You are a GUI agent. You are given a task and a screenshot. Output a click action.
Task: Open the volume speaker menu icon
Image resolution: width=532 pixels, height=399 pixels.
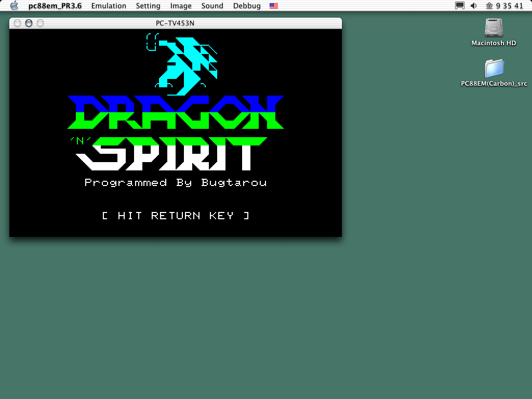(474, 5)
